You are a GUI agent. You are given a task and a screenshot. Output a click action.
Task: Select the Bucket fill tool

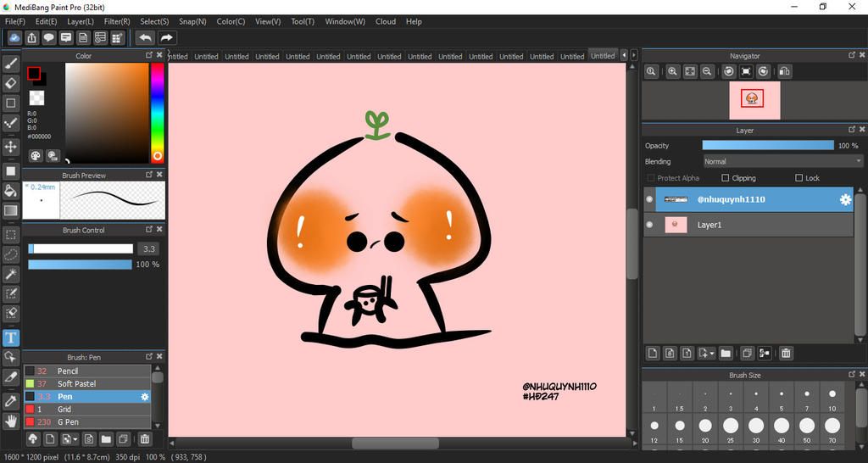10,191
